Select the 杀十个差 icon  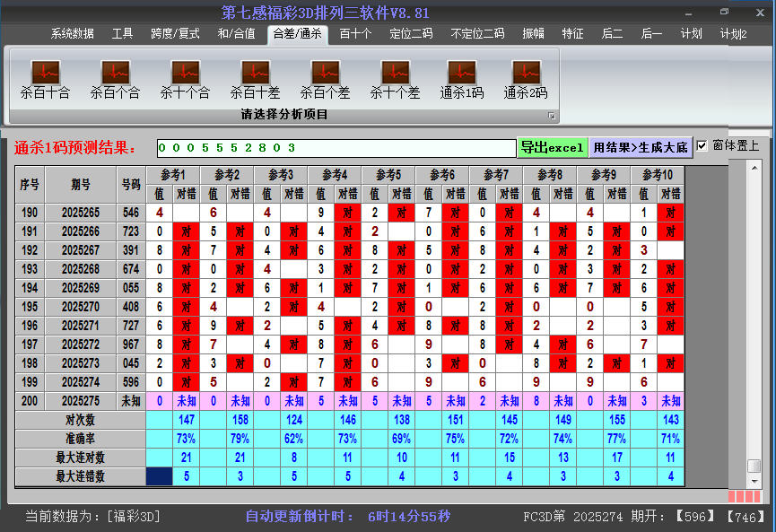395,78
